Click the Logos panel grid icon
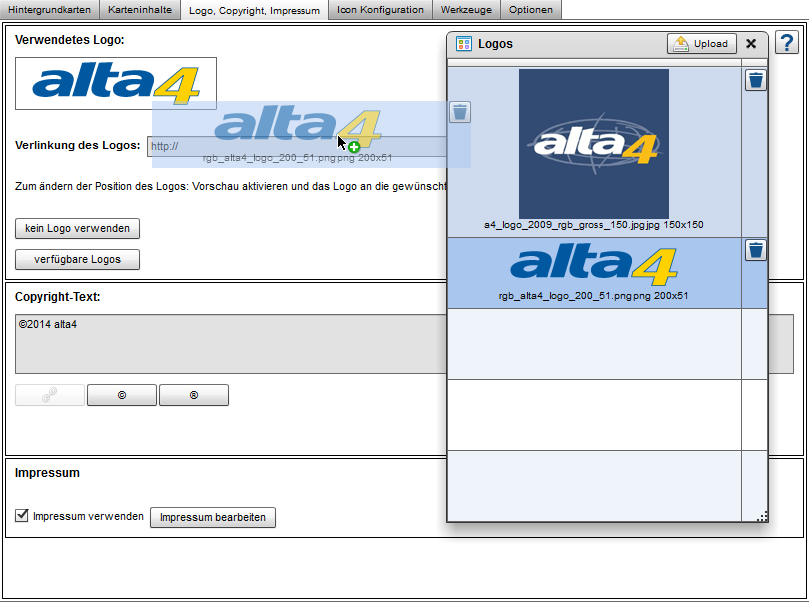The height and width of the screenshot is (602, 809). point(463,44)
